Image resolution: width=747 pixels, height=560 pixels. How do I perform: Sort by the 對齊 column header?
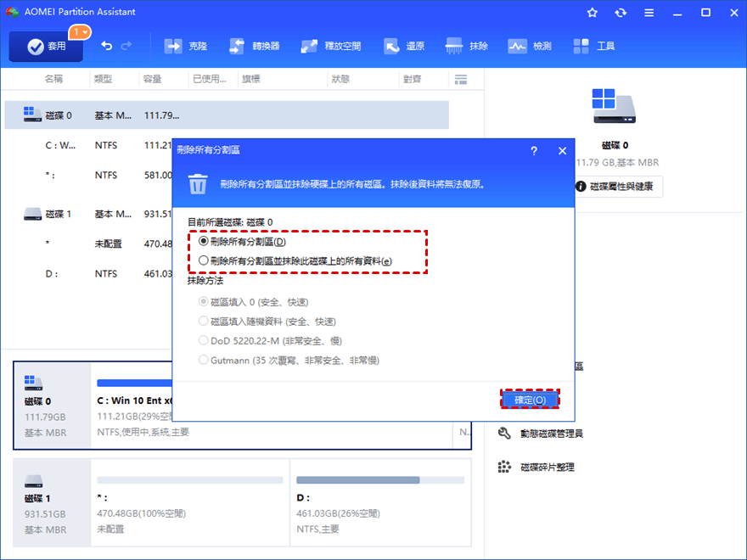pyautogui.click(x=412, y=79)
